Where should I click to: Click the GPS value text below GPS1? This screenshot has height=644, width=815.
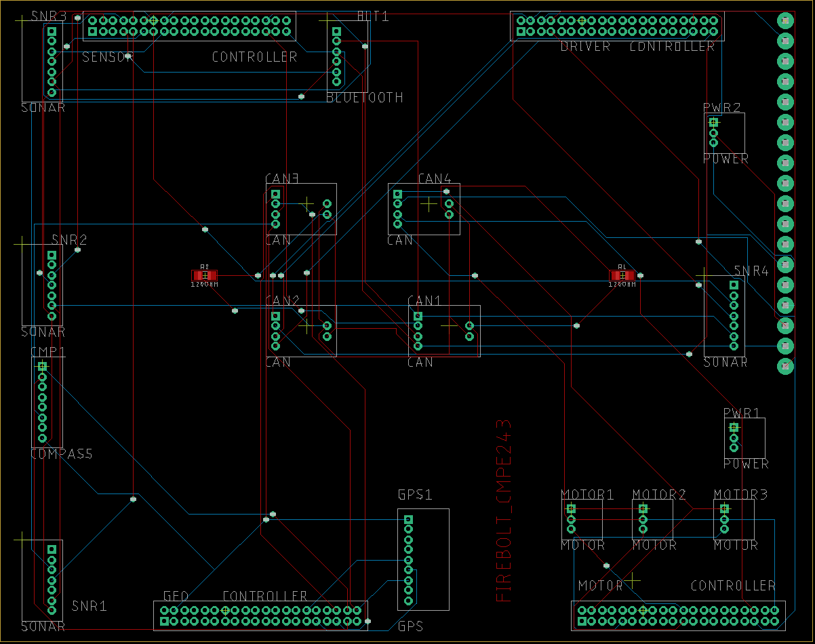410,626
